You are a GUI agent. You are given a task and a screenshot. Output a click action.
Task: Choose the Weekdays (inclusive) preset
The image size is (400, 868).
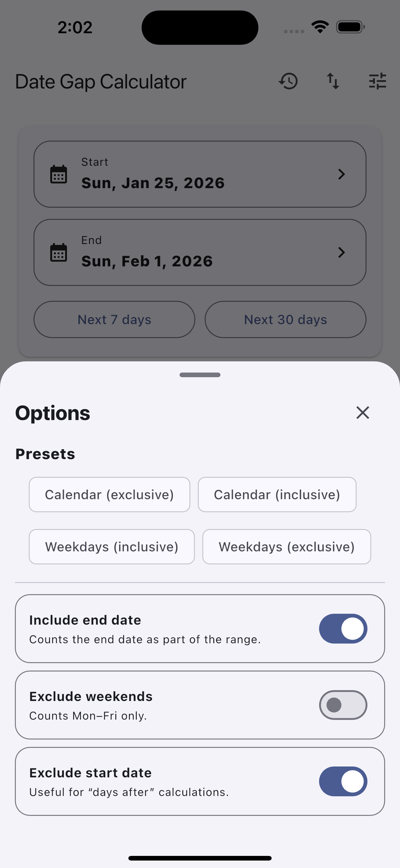112,547
